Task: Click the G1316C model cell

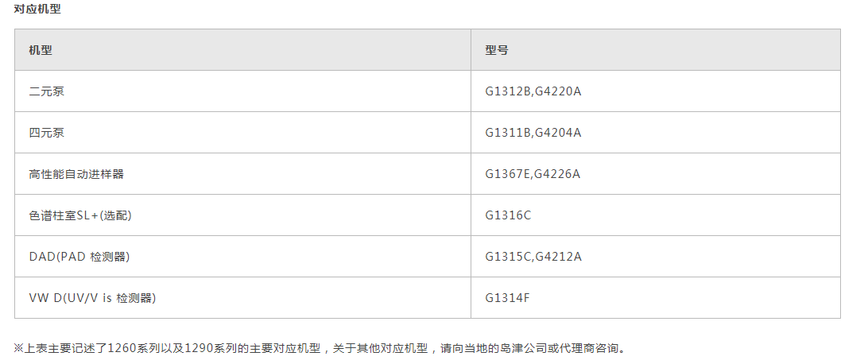Action: (x=656, y=215)
